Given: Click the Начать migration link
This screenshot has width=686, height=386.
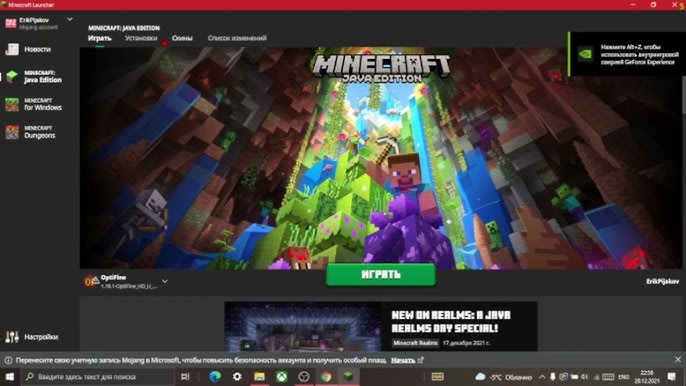Looking at the screenshot, I should pos(403,360).
